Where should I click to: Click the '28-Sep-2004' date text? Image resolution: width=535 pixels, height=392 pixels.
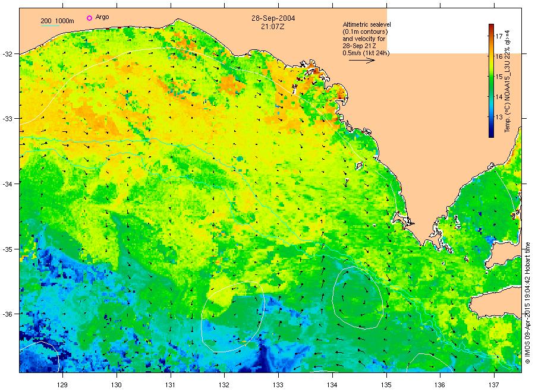[x=273, y=18]
